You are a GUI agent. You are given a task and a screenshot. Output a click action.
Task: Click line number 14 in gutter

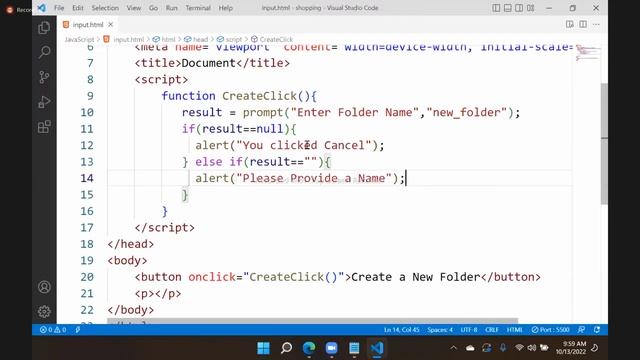(x=87, y=178)
